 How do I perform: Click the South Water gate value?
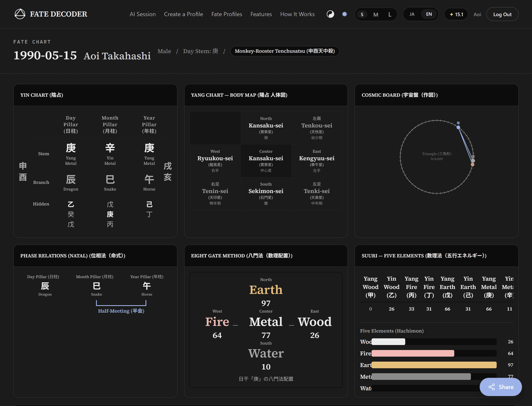[x=266, y=367]
